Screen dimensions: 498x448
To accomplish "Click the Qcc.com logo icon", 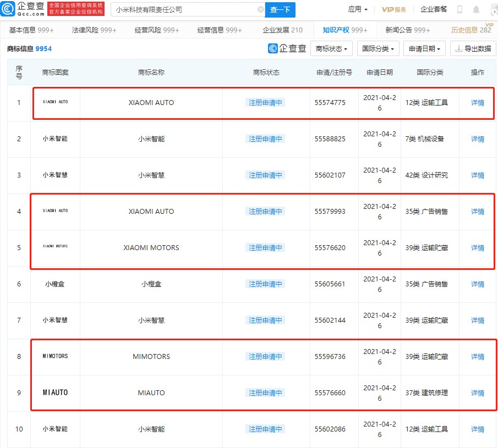I will coord(8,9).
